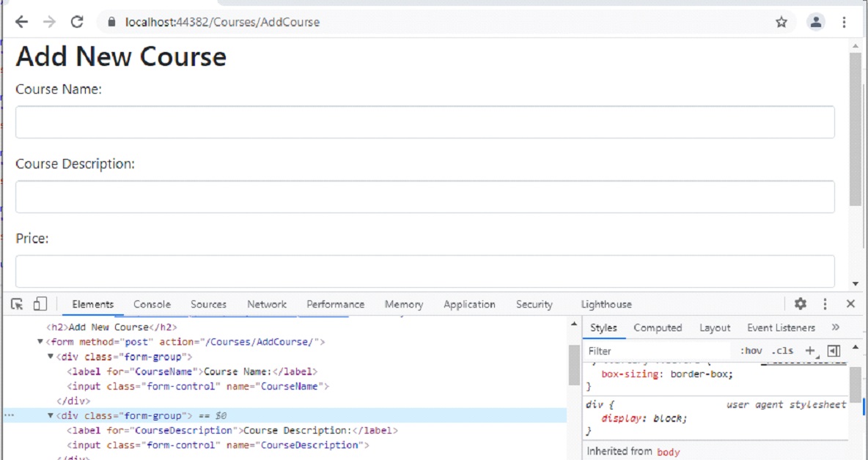The image size is (868, 460).
Task: Click the Course Name input field
Action: (424, 122)
